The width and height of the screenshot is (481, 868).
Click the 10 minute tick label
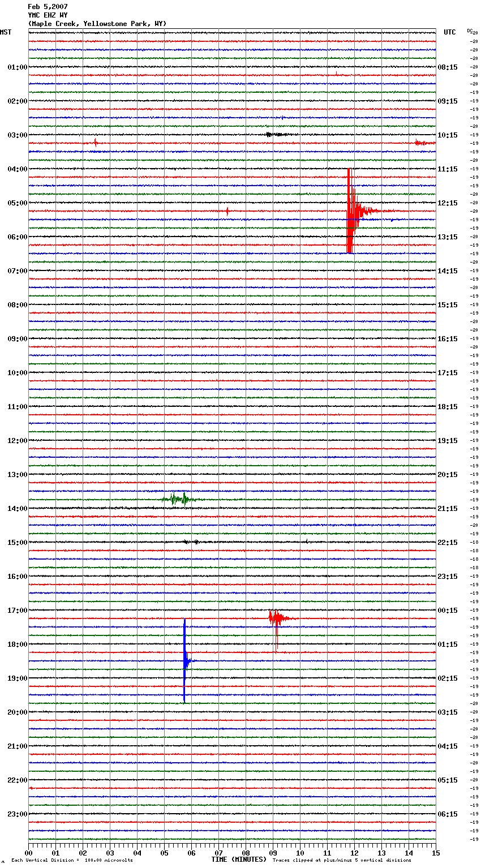click(x=300, y=853)
